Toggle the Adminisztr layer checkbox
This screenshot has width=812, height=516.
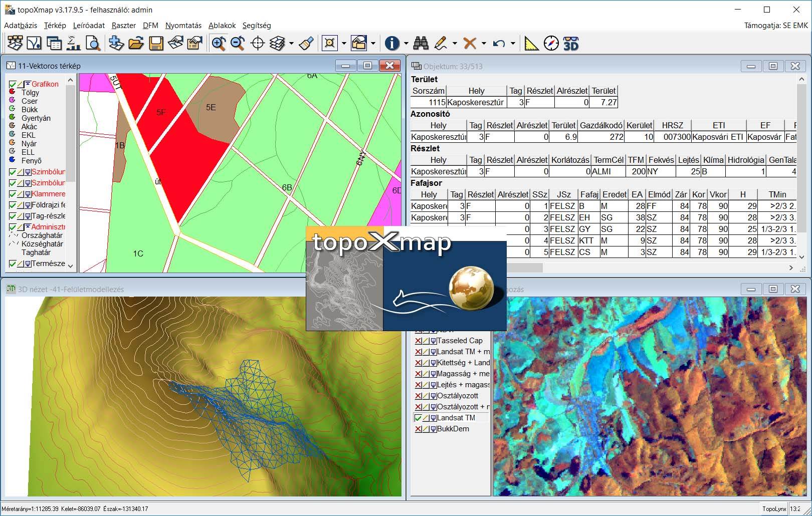click(13, 227)
